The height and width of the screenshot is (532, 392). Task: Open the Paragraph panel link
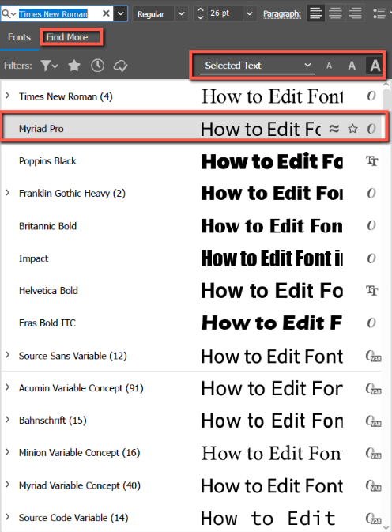click(x=282, y=14)
